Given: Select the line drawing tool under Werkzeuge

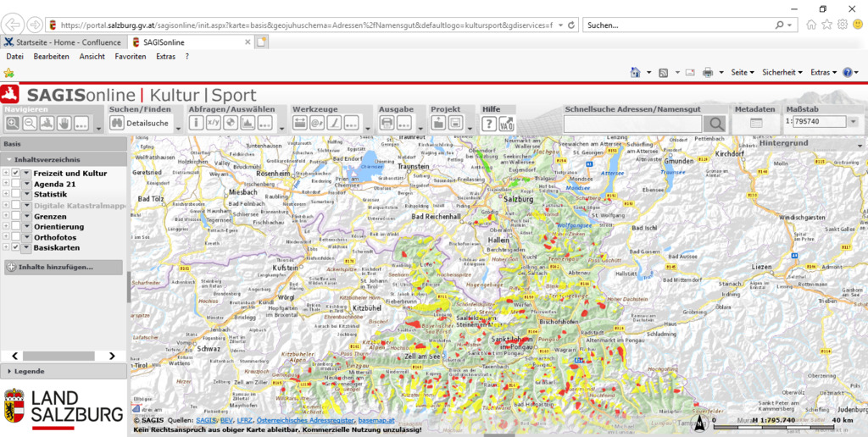Looking at the screenshot, I should [x=334, y=124].
